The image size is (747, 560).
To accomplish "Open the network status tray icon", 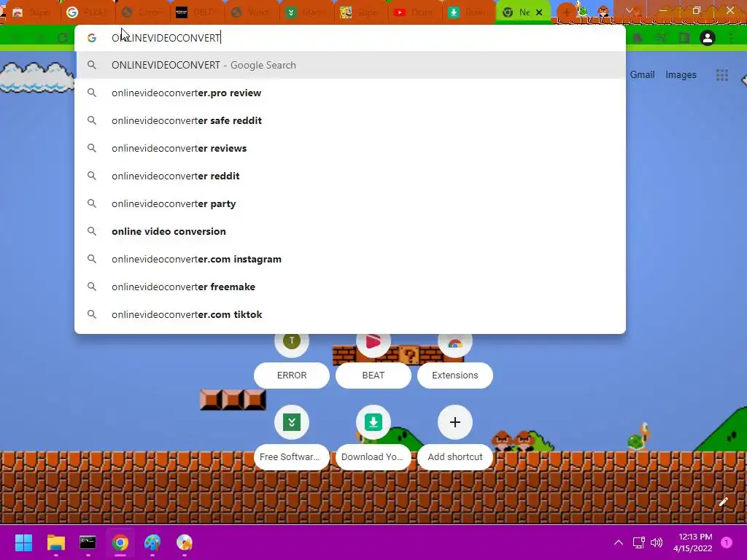I will pos(638,542).
